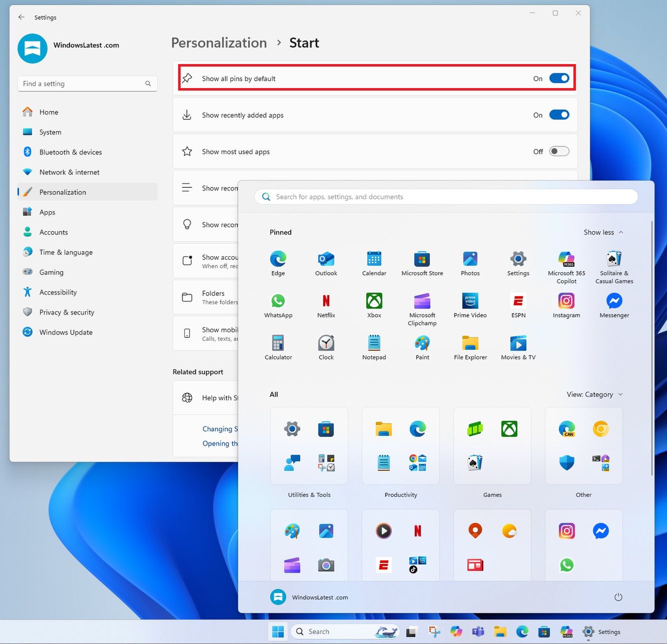Click the WindowsLatest account name in Start
Viewport: 667px width, 644px height.
320,597
